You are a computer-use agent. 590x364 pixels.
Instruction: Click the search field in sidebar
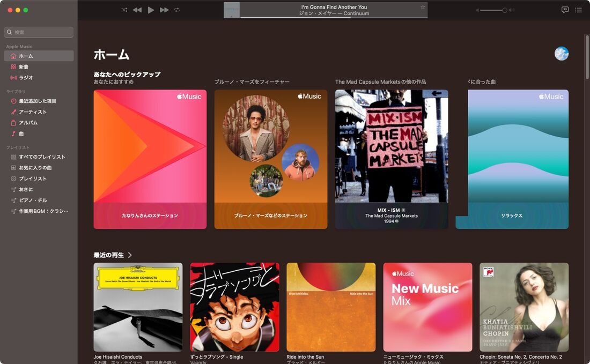pyautogui.click(x=39, y=32)
